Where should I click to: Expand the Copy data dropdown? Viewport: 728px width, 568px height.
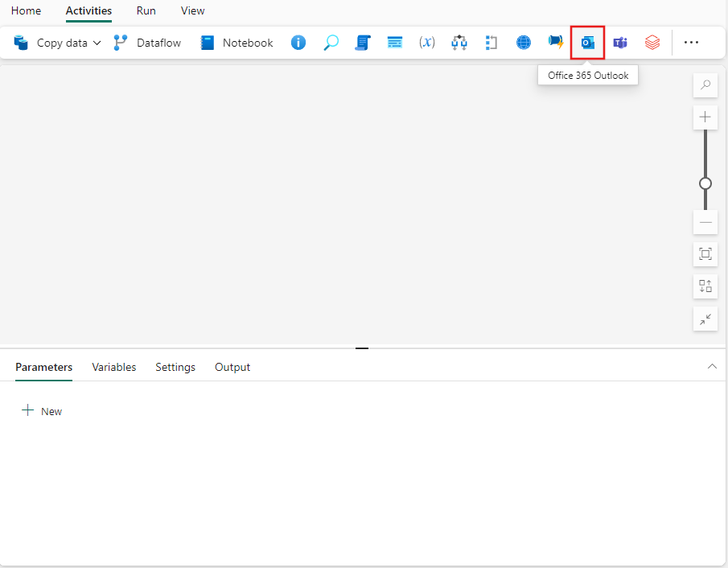[x=97, y=42]
